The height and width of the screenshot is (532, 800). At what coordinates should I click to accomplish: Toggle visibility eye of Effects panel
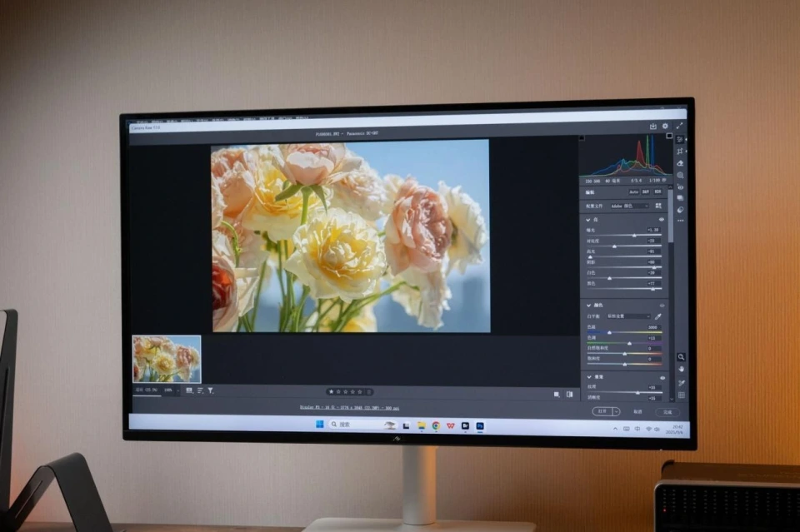(662, 377)
